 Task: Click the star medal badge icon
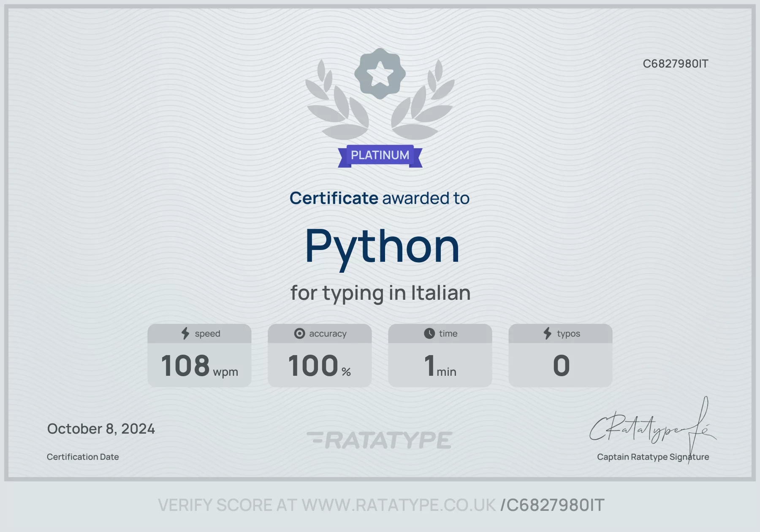point(380,73)
